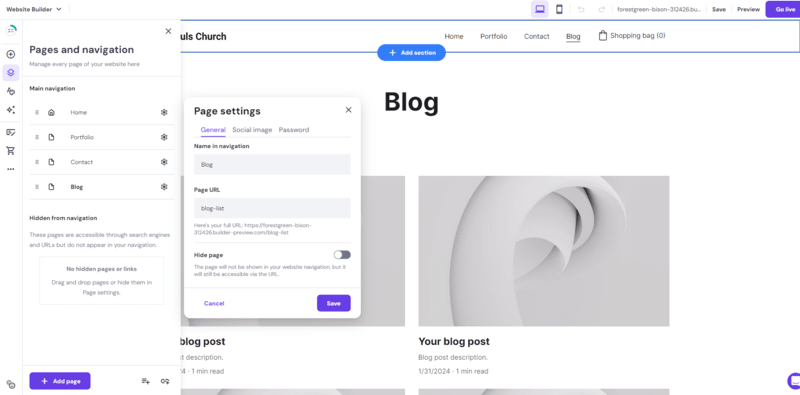
Task: Click the Name in navigation field
Action: coord(272,164)
